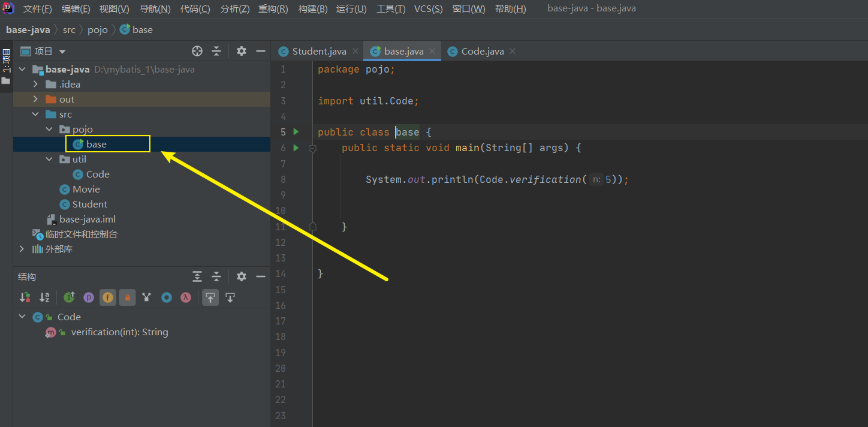This screenshot has height=427, width=868.
Task: Toggle Show Lambdas (λ) button
Action: (186, 297)
